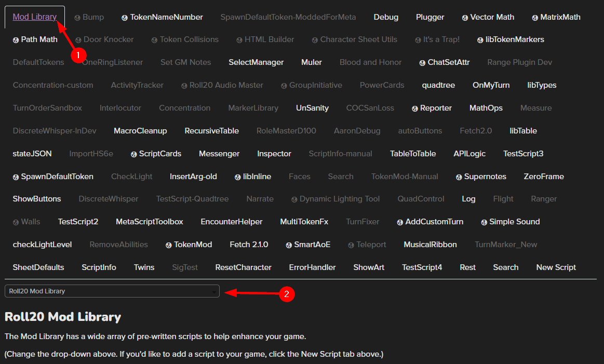Open the New Script tab
Screen dimensions: 604x364
point(556,267)
